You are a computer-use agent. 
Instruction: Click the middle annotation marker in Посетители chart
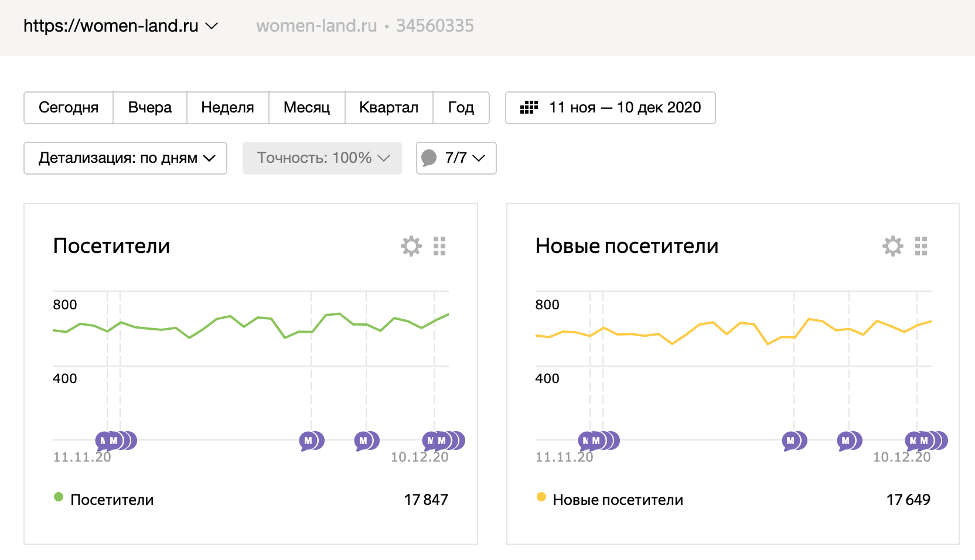[308, 441]
